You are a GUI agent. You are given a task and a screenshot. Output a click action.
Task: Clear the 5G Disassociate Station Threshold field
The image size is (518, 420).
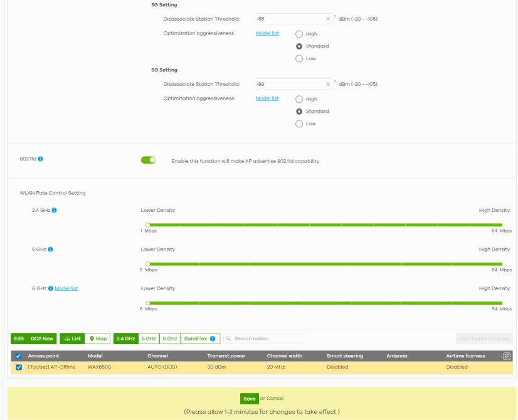328,19
